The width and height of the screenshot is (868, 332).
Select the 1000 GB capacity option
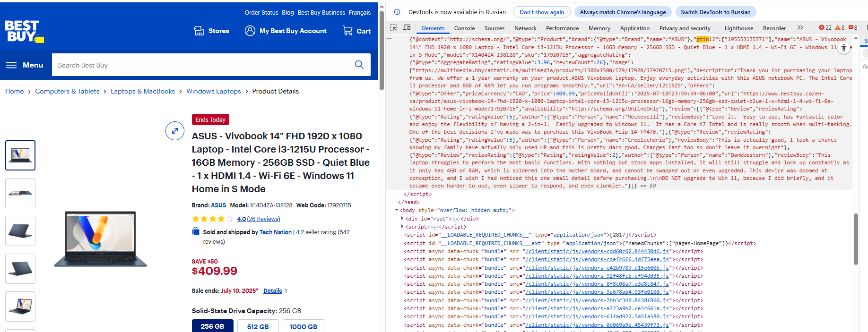click(x=303, y=326)
